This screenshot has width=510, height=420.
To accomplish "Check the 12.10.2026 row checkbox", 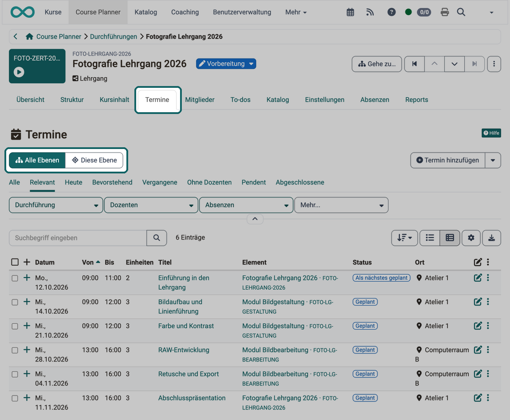I will pos(15,278).
